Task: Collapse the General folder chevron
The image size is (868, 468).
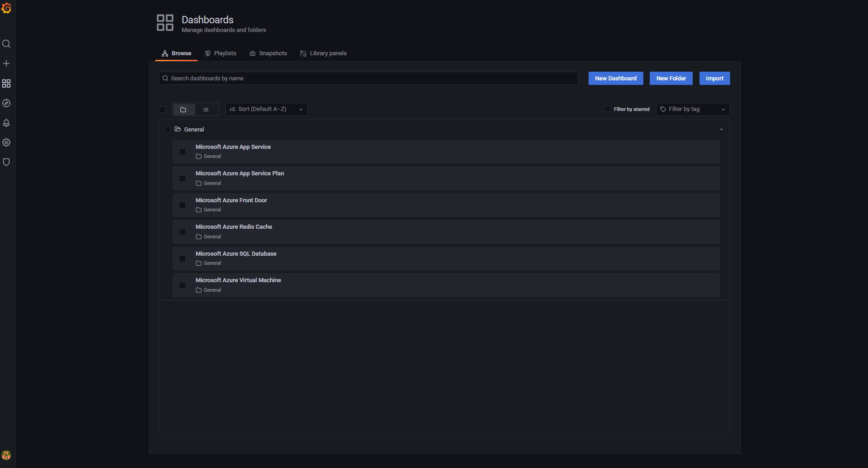Action: (x=721, y=129)
